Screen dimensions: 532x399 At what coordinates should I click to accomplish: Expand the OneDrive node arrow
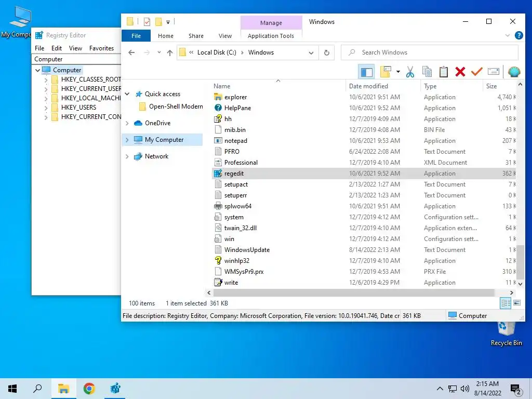127,123
